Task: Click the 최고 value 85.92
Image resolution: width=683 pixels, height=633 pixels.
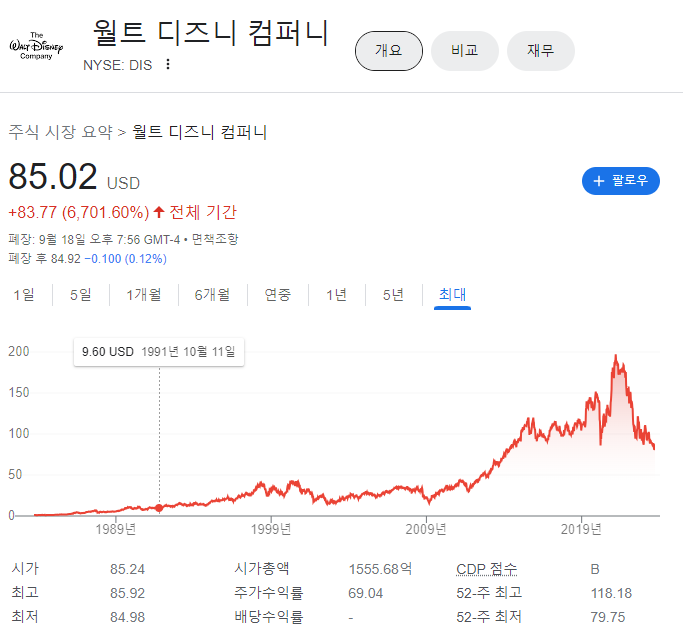Action: 127,593
